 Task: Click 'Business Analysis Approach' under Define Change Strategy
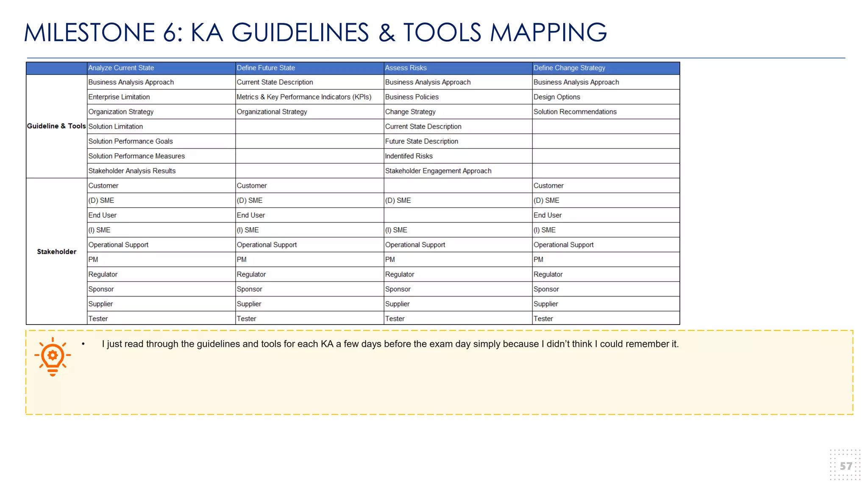(x=606, y=82)
